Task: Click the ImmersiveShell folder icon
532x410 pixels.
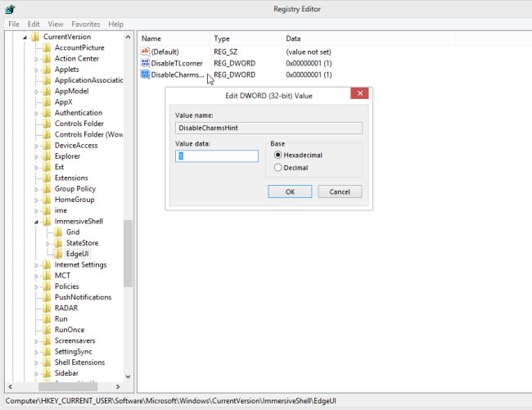Action: point(47,221)
